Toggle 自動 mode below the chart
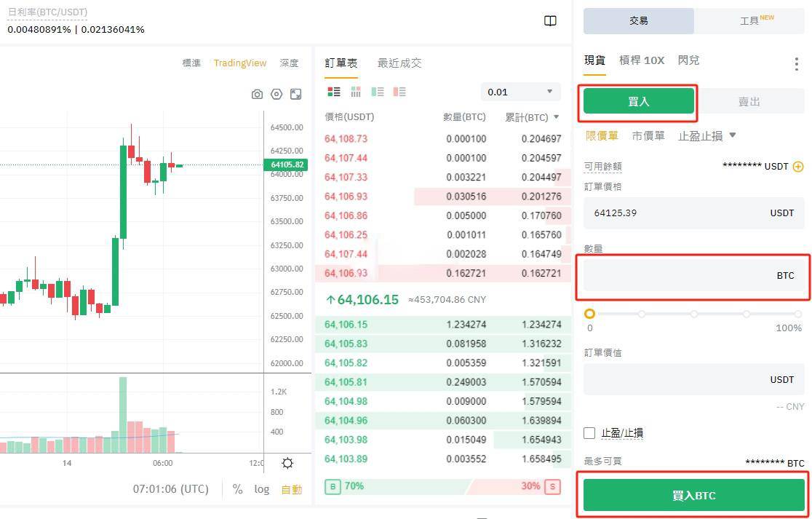 [290, 489]
